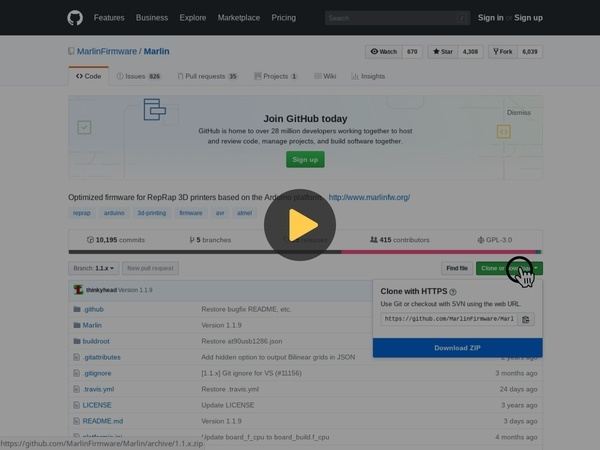
Task: Open the Version 1.1.9 latest commit message
Action: coord(135,290)
